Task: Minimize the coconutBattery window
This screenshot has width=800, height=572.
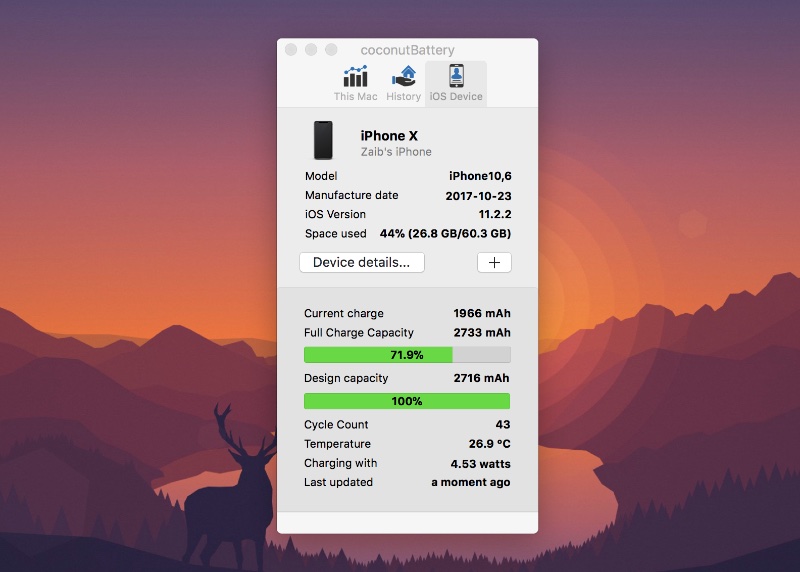Action: coord(311,49)
